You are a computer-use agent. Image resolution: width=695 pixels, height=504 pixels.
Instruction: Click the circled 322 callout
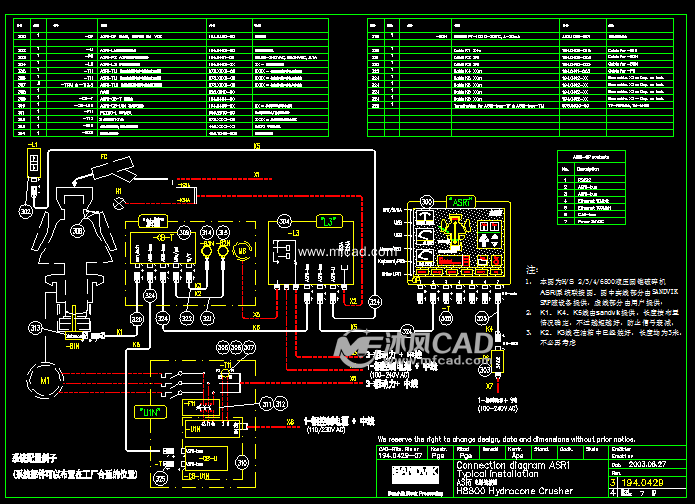tap(187, 318)
